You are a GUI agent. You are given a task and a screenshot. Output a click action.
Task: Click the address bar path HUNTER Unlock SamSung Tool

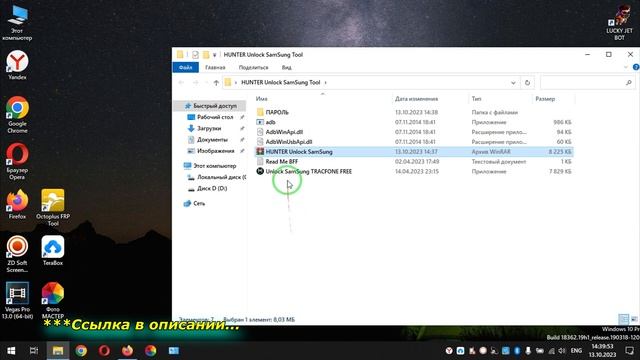(280, 82)
